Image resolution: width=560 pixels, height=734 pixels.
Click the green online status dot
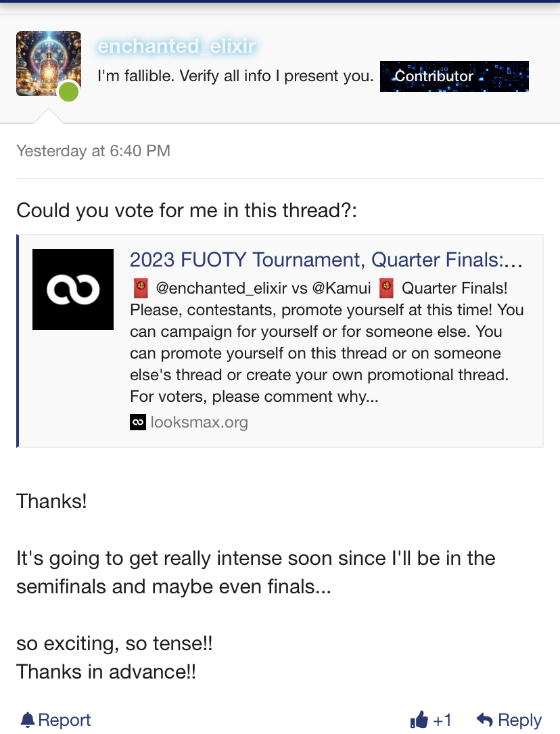[68, 91]
